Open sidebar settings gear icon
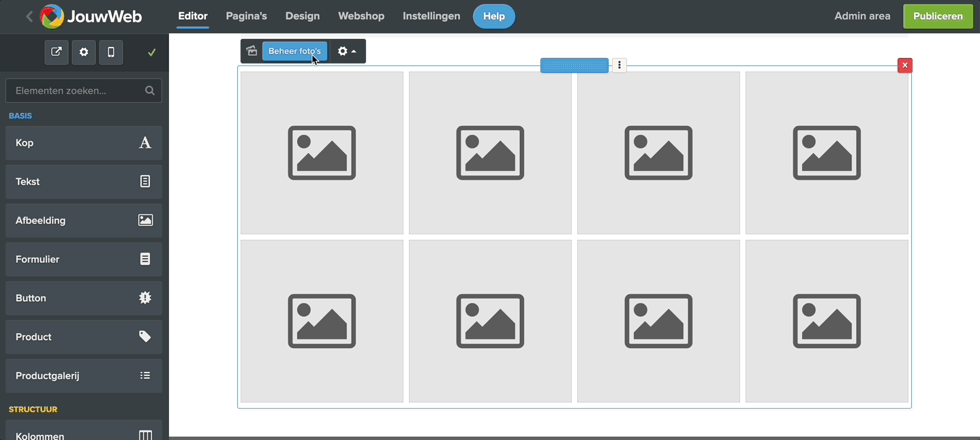Image resolution: width=980 pixels, height=440 pixels. (x=84, y=52)
